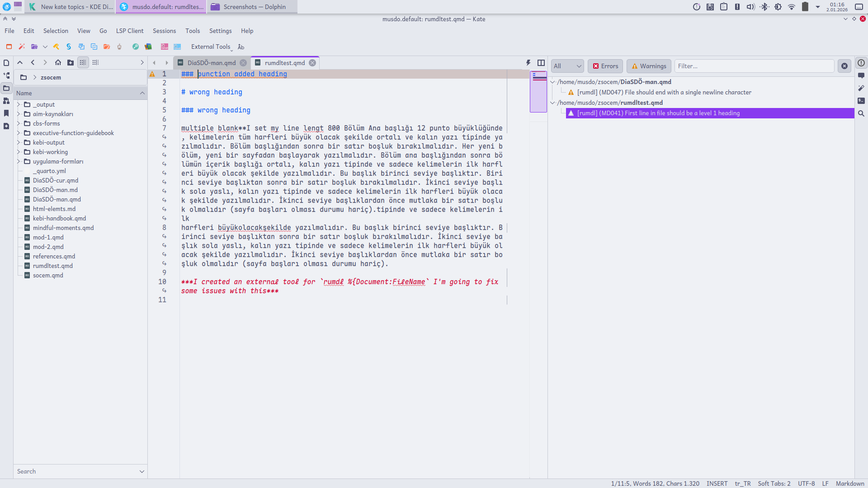Collapse the DiaSDÖ-man.qmd diagnostics group
The height and width of the screenshot is (488, 868).
click(552, 82)
